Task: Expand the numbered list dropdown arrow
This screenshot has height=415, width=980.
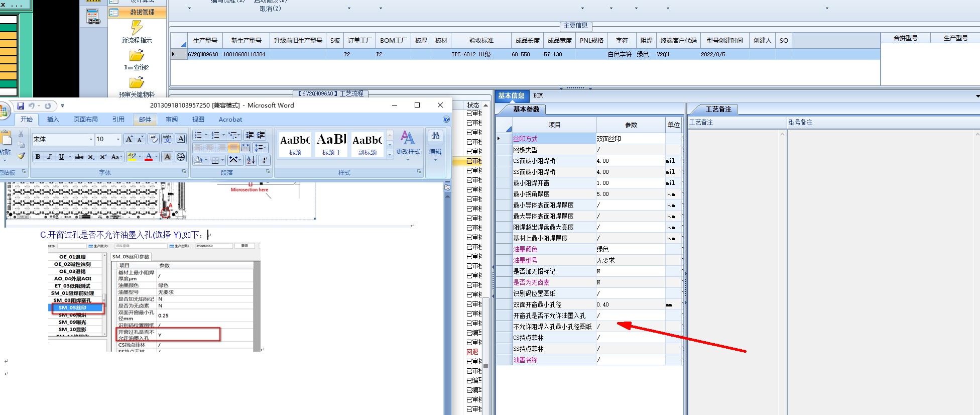Action: pos(223,135)
